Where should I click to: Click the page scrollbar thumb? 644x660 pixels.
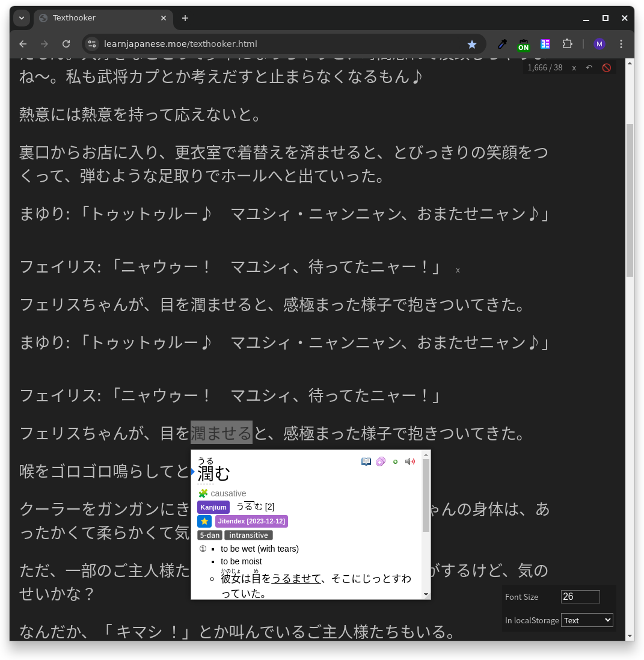point(630,200)
